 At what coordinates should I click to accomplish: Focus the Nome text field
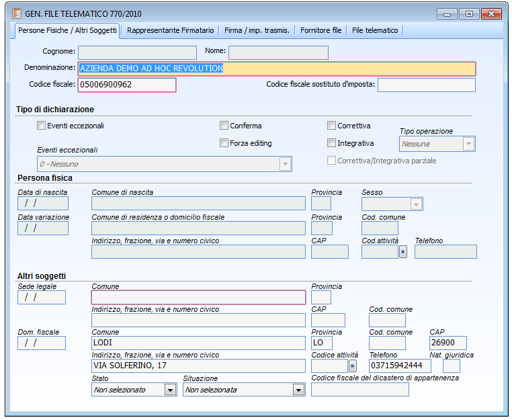279,52
